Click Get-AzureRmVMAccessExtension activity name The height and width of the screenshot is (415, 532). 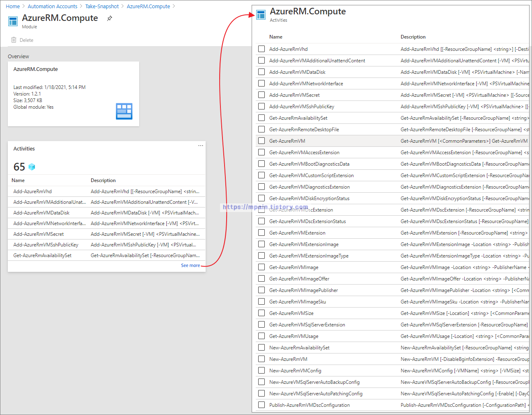304,152
